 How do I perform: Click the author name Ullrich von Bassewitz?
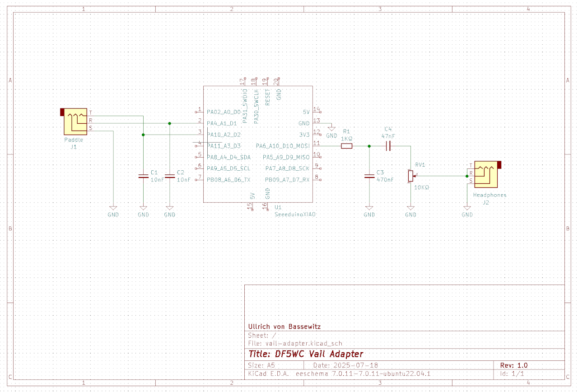click(285, 327)
